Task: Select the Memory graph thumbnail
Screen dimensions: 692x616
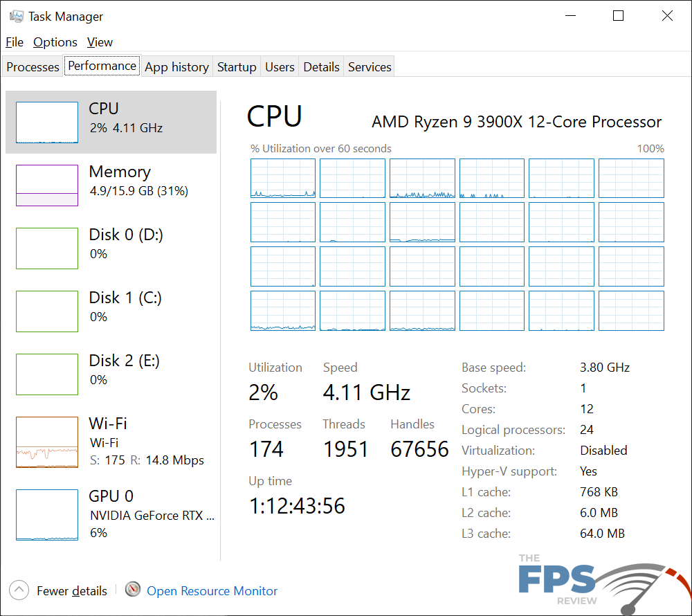Action: click(x=47, y=185)
